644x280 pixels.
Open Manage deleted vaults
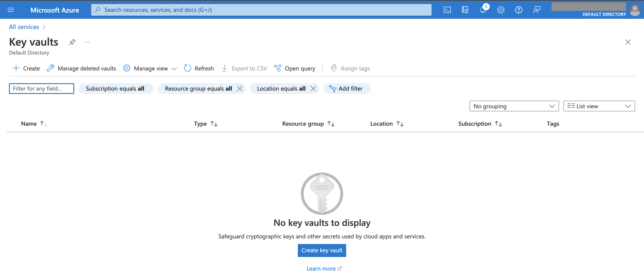coord(81,68)
